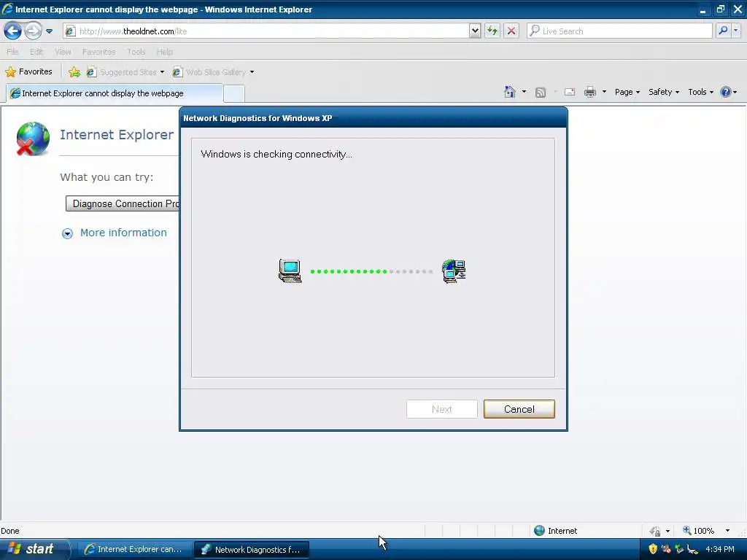Click the Print icon
747x560 pixels.
pyautogui.click(x=589, y=92)
